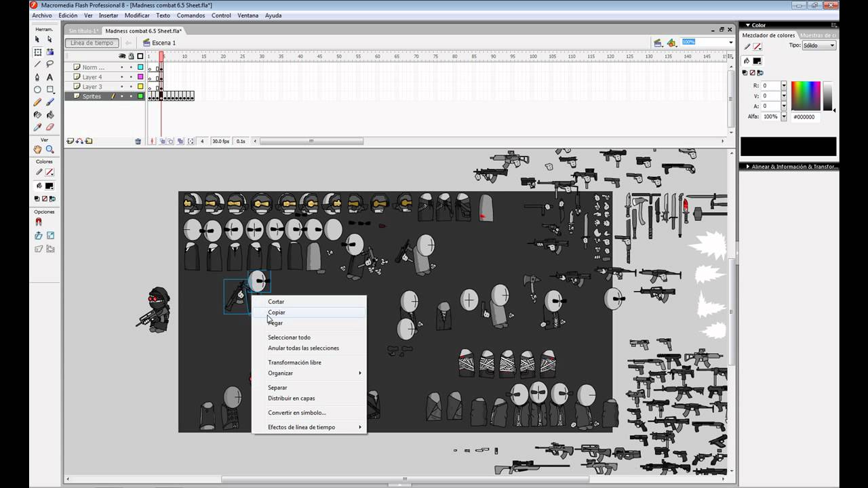The image size is (868, 488).
Task: Toggle onion skin outlines button
Action: pyautogui.click(x=170, y=141)
